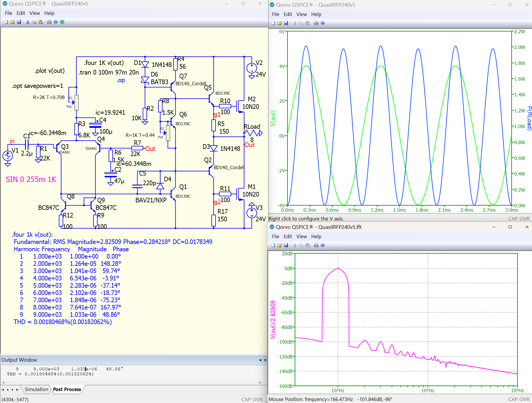The width and height of the screenshot is (532, 403).
Task: Open Help menu in schematic window
Action: (49, 13)
